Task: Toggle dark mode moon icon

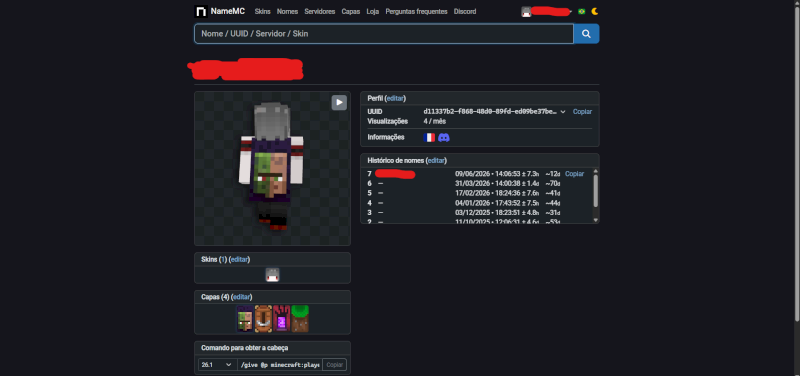Action: tap(594, 11)
